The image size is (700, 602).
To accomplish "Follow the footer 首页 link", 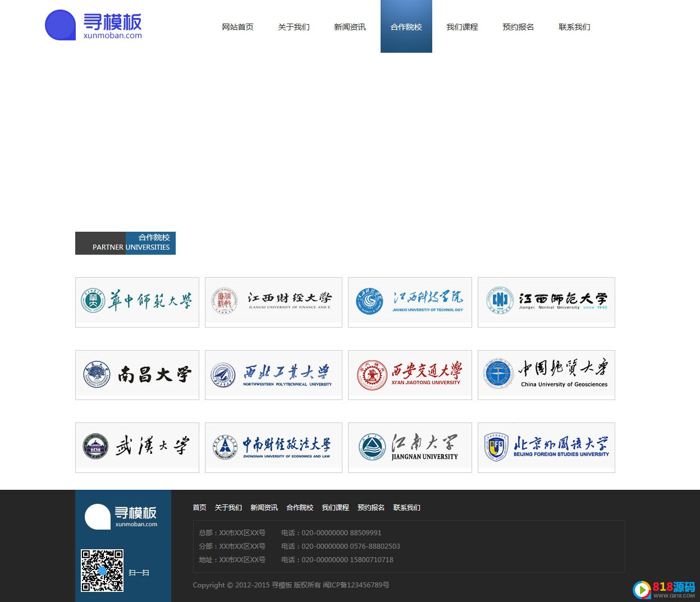I will [x=199, y=508].
